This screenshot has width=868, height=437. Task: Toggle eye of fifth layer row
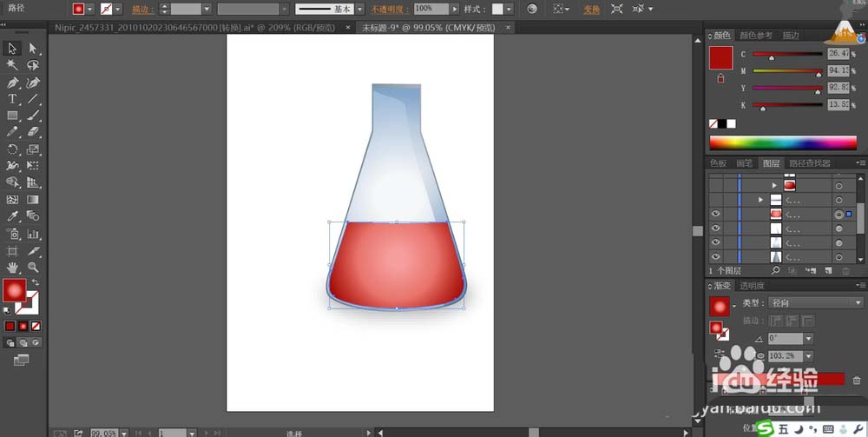716,242
